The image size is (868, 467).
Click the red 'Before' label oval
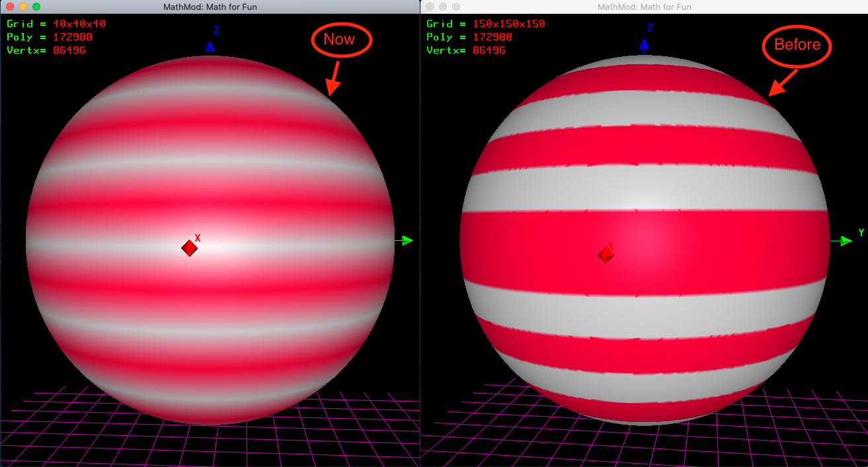[797, 46]
